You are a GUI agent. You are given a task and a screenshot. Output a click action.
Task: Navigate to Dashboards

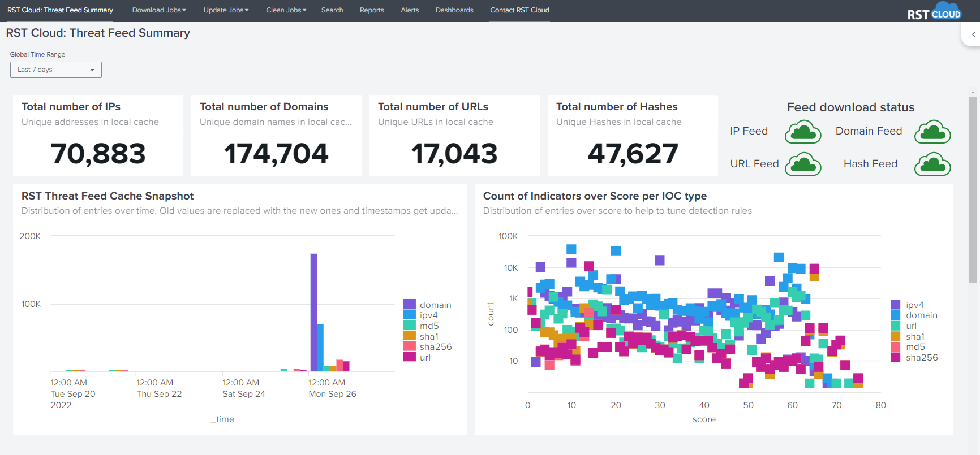(x=454, y=10)
